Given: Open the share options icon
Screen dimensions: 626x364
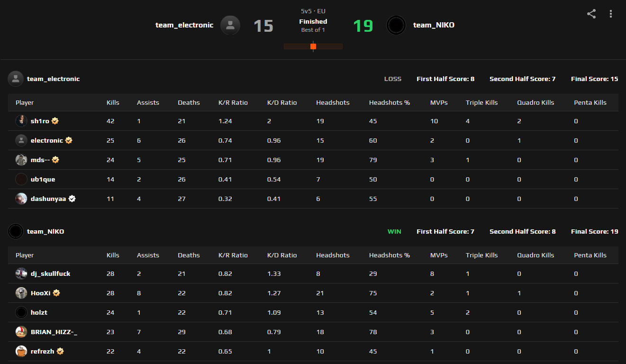Looking at the screenshot, I should (x=591, y=14).
